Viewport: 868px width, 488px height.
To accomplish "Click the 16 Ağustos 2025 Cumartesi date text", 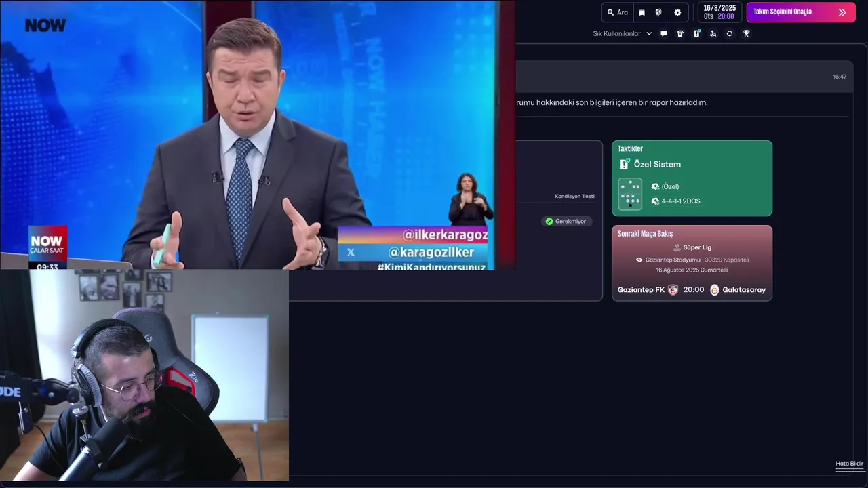I will point(692,270).
